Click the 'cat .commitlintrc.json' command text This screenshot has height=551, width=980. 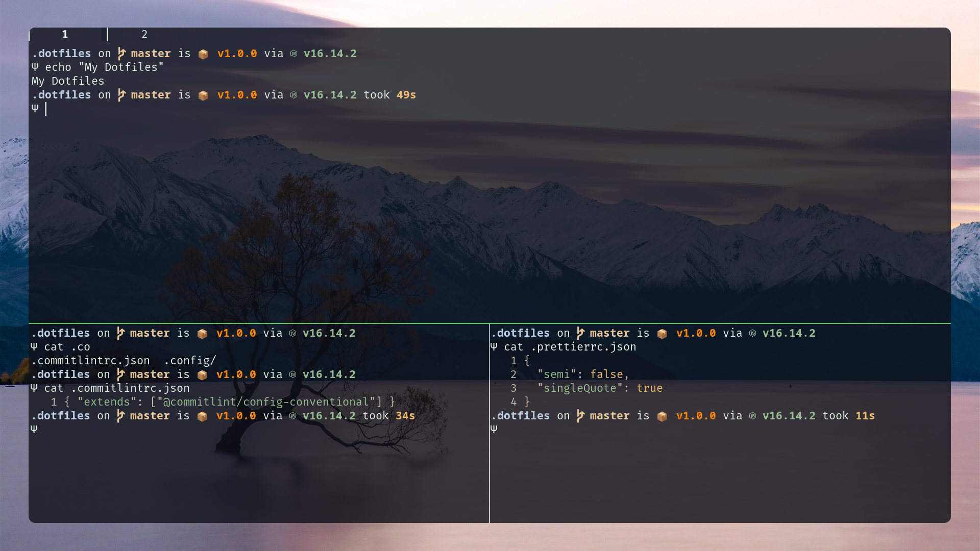[x=117, y=388]
